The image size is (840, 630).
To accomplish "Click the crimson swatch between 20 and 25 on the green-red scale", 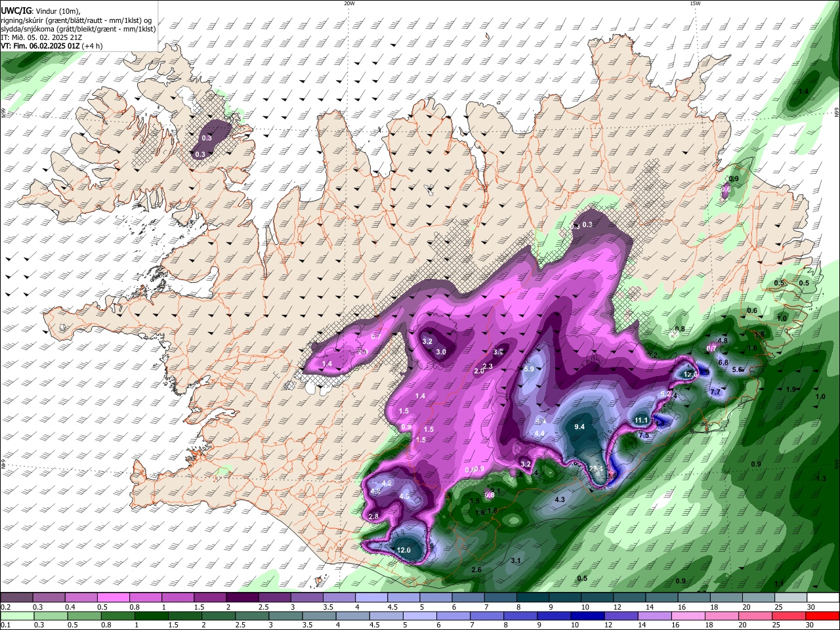I will tap(789, 616).
